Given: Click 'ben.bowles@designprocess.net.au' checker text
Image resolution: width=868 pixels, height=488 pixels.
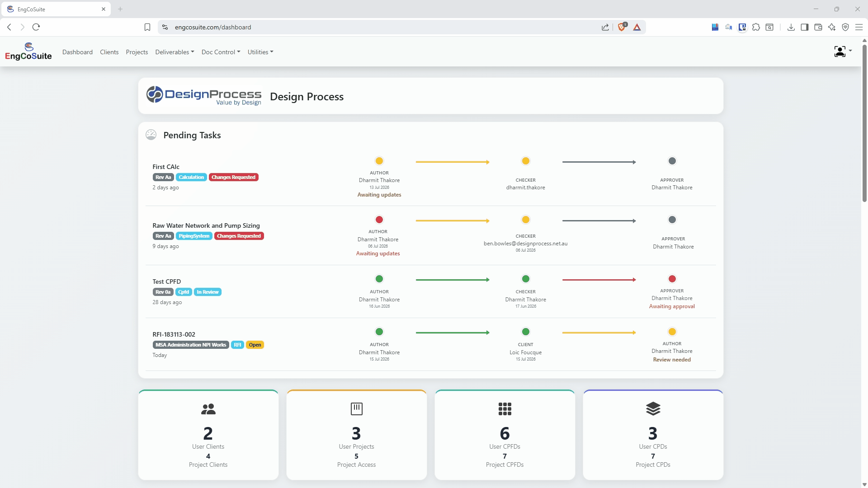Looking at the screenshot, I should [526, 244].
